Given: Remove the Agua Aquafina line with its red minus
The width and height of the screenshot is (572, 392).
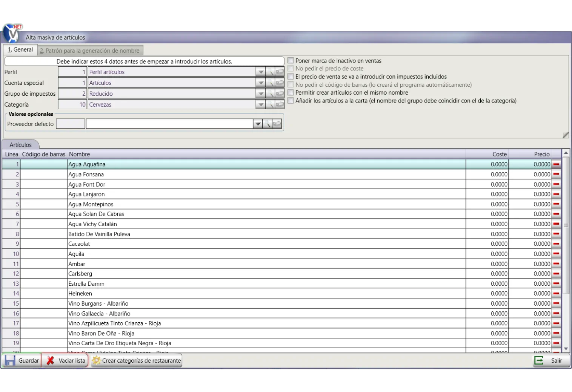Looking at the screenshot, I should tap(556, 164).
